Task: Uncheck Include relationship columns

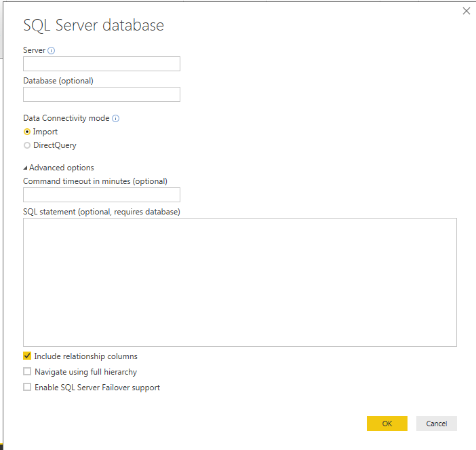Action: (27, 356)
